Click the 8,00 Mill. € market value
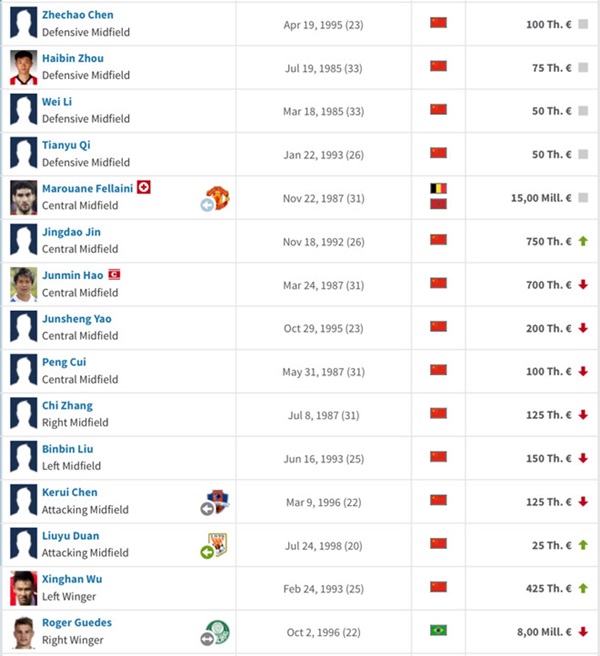The height and width of the screenshot is (656, 600). (x=544, y=632)
